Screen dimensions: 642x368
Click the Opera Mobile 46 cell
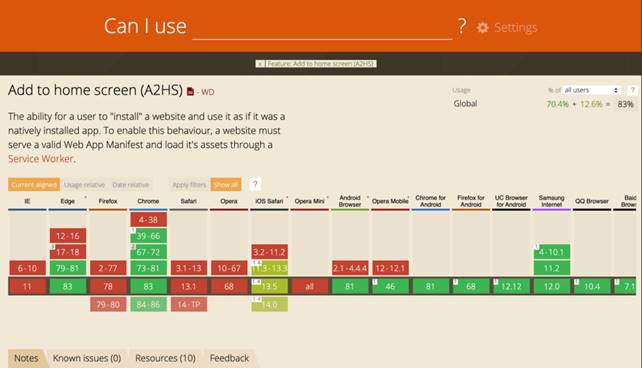(390, 286)
